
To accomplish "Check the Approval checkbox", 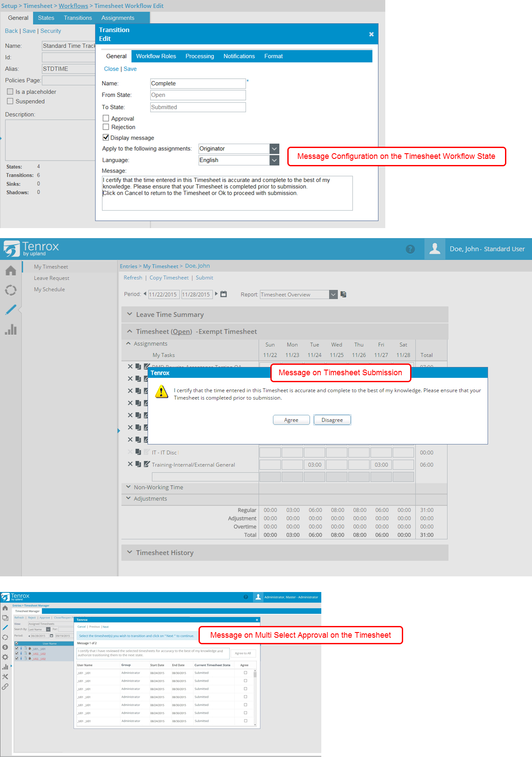I will (106, 118).
